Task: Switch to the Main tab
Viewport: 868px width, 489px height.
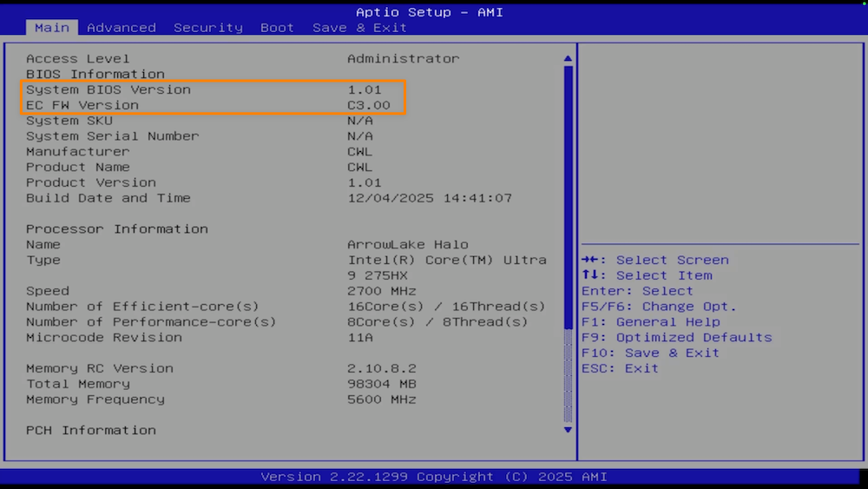Action: 51,28
